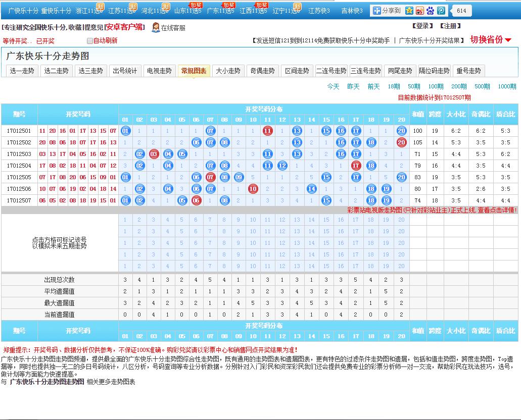Click the 登录 login link

pos(422,26)
